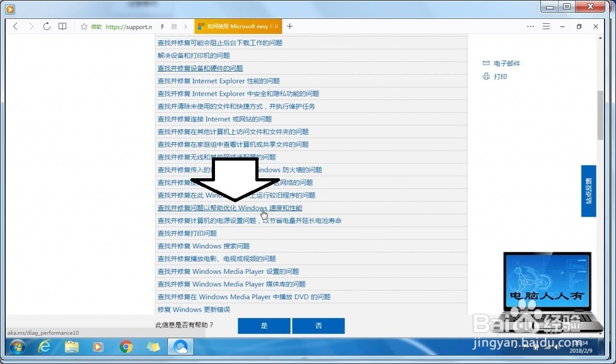
Task: Open the reading mode book icon
Action: tap(62, 26)
